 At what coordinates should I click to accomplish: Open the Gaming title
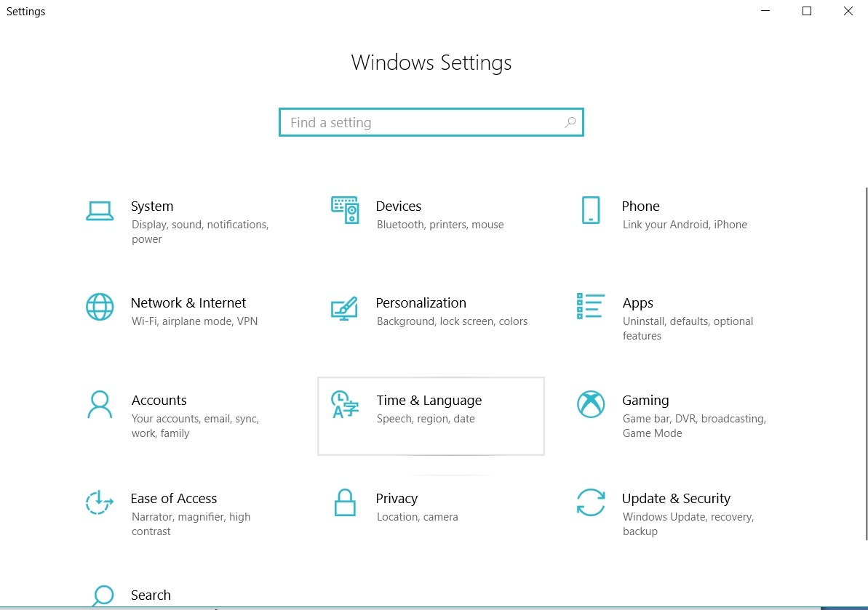(x=645, y=401)
